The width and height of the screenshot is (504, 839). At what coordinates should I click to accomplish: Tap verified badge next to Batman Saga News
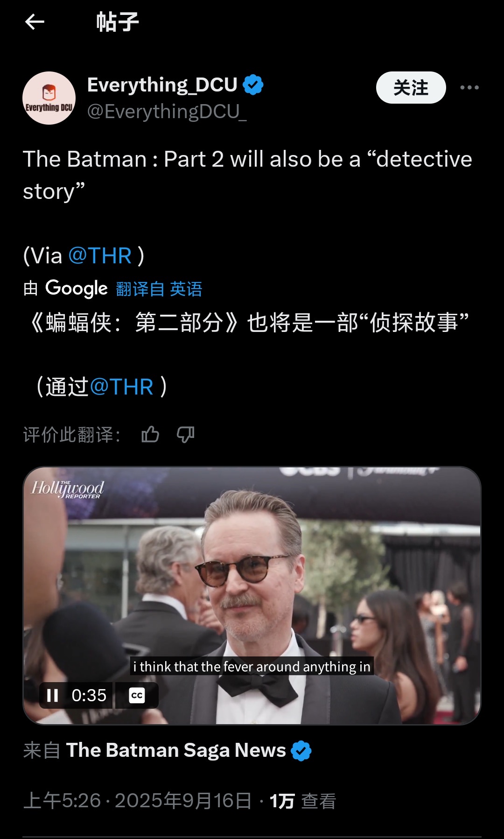coord(301,751)
